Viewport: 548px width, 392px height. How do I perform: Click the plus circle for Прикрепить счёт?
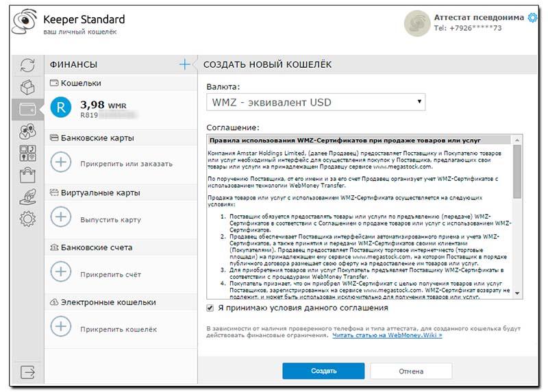tap(61, 271)
